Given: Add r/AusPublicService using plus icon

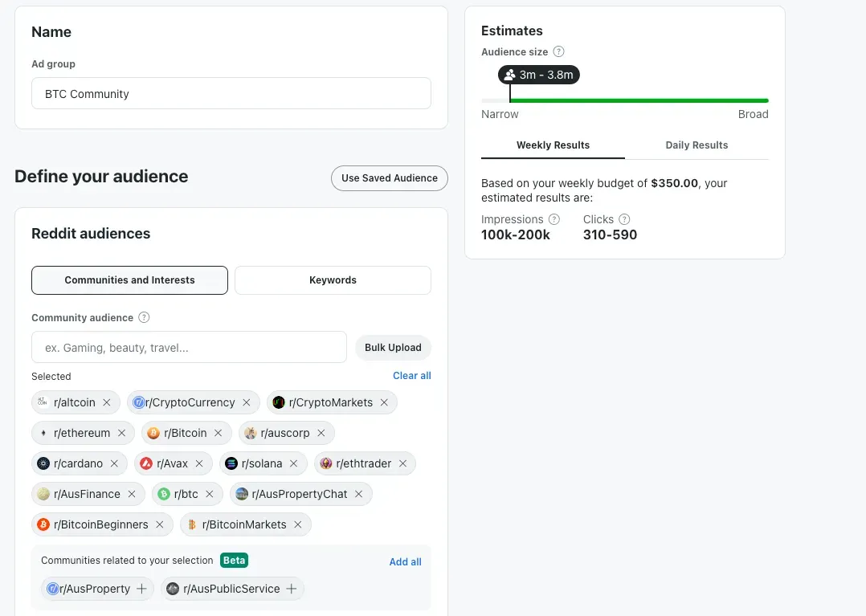Looking at the screenshot, I should click(x=291, y=589).
